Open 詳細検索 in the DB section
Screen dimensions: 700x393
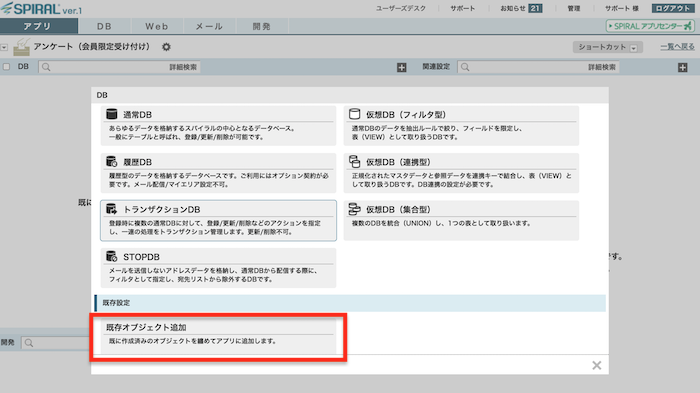point(183,67)
